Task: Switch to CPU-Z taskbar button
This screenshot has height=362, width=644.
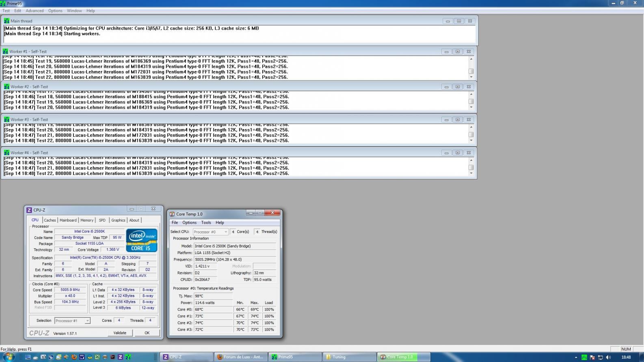Action: [186, 357]
